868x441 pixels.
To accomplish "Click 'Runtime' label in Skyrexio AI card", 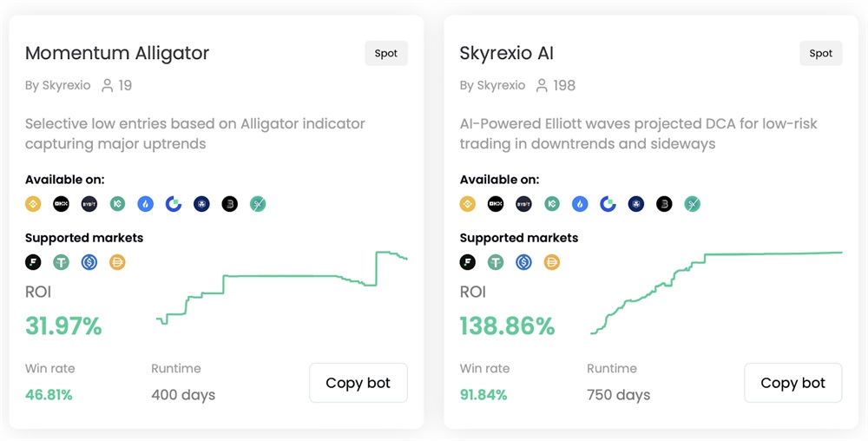I will [612, 369].
